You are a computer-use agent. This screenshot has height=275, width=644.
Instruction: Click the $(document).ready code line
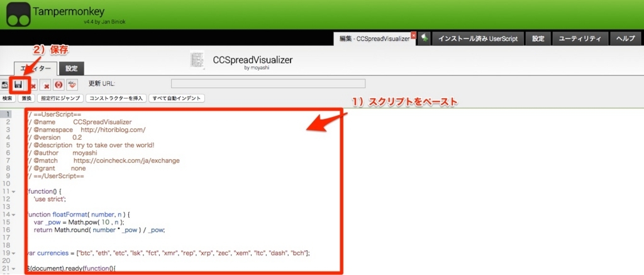[71, 269]
